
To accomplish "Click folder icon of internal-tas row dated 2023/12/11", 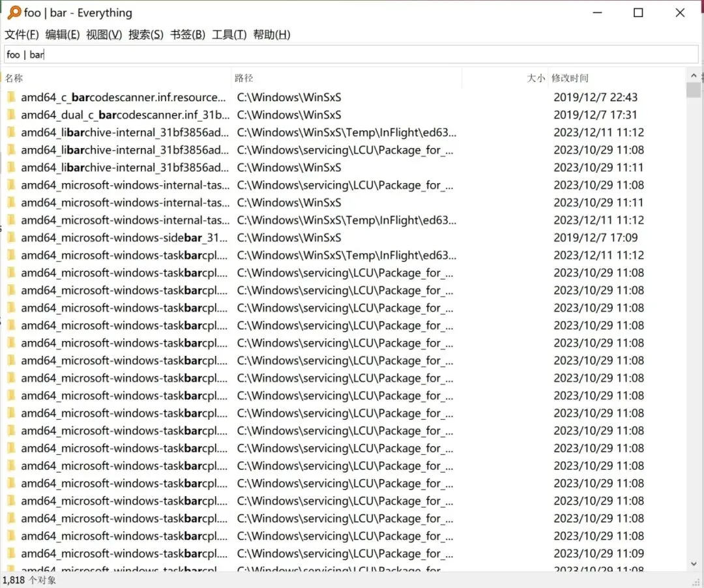I will (12, 220).
